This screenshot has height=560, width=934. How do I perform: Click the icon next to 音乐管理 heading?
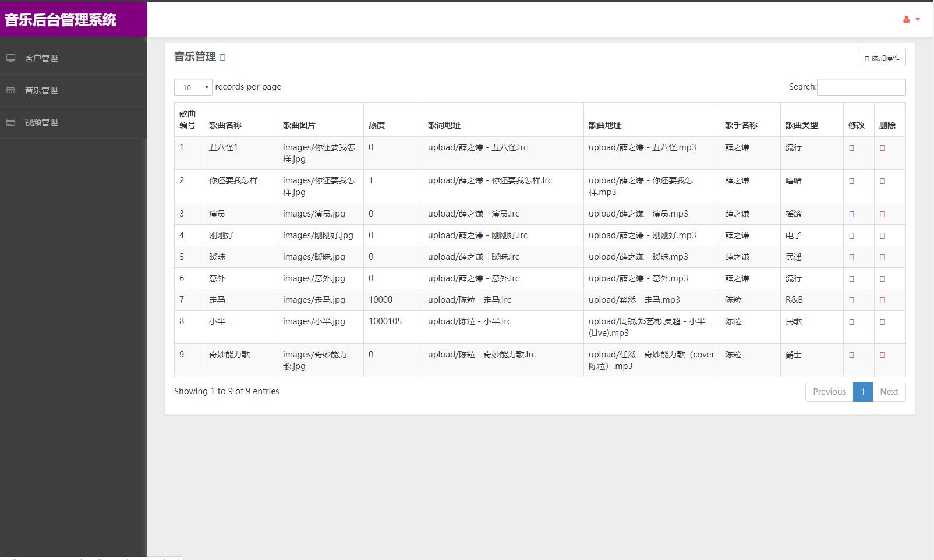pyautogui.click(x=222, y=57)
